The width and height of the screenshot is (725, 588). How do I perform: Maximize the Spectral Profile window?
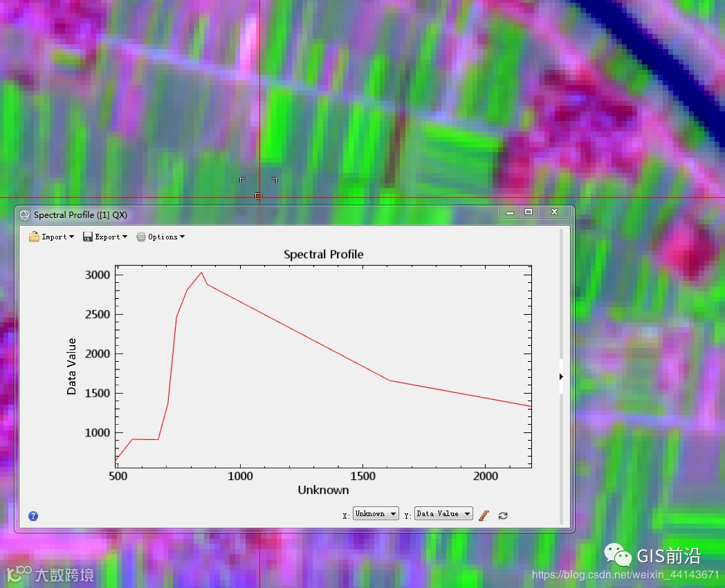[x=528, y=212]
